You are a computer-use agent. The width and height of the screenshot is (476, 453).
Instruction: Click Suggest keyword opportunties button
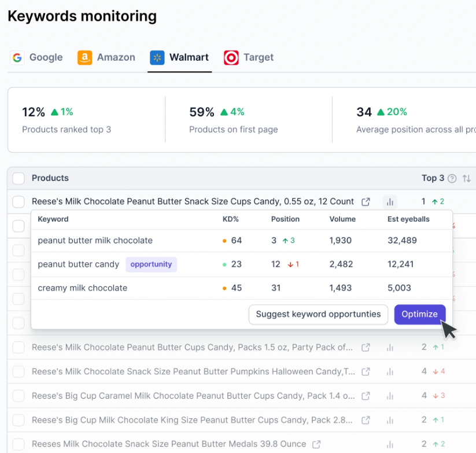pos(318,314)
